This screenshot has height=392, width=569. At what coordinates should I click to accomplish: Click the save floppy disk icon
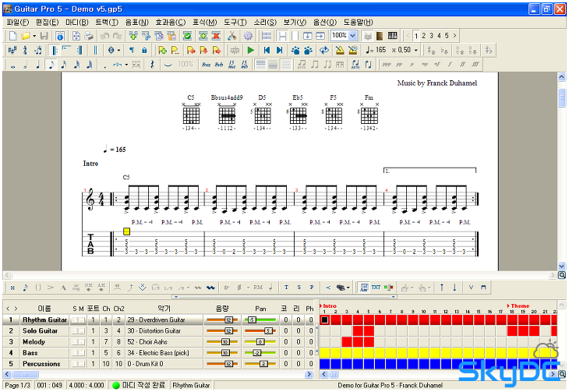point(44,36)
